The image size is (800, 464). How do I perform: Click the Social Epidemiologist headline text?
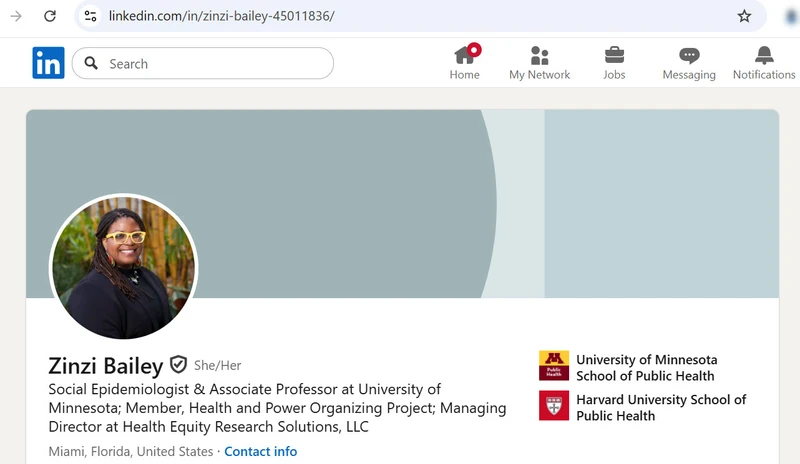click(x=277, y=408)
